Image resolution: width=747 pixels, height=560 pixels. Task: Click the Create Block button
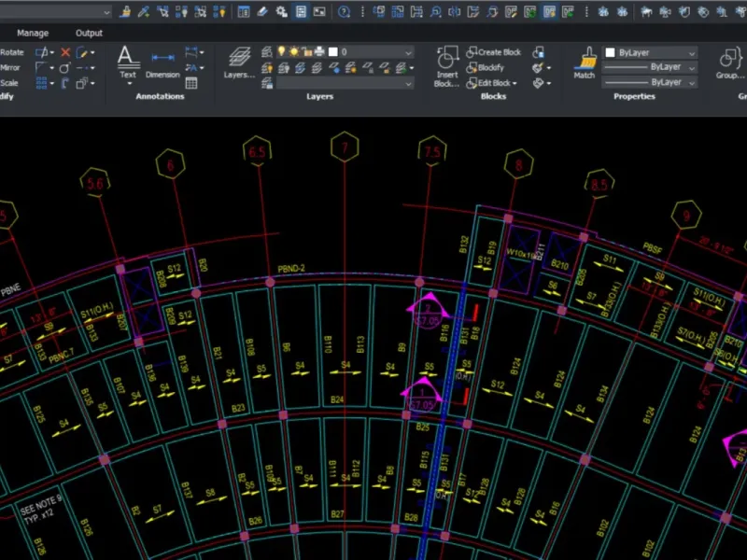(493, 52)
